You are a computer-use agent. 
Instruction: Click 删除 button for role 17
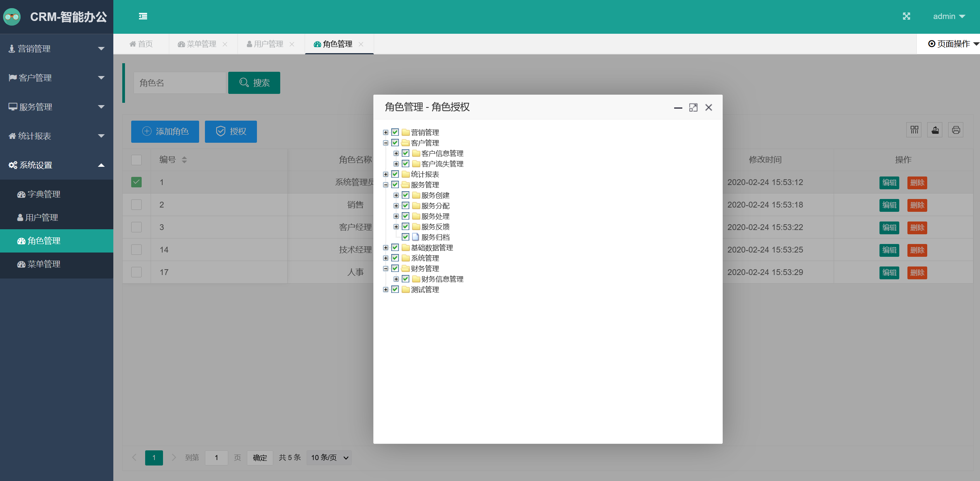(x=917, y=273)
